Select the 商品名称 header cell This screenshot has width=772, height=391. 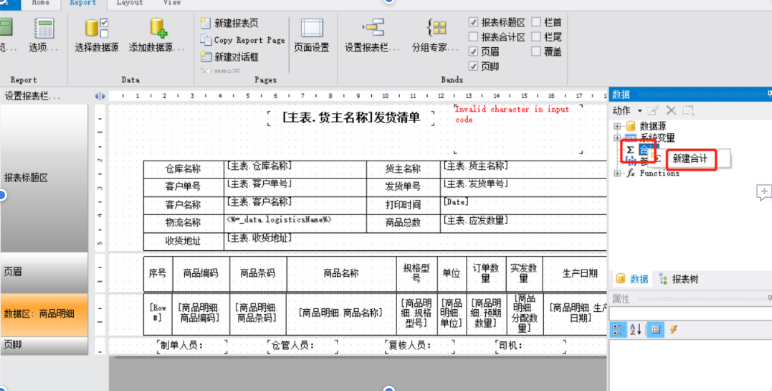click(341, 273)
